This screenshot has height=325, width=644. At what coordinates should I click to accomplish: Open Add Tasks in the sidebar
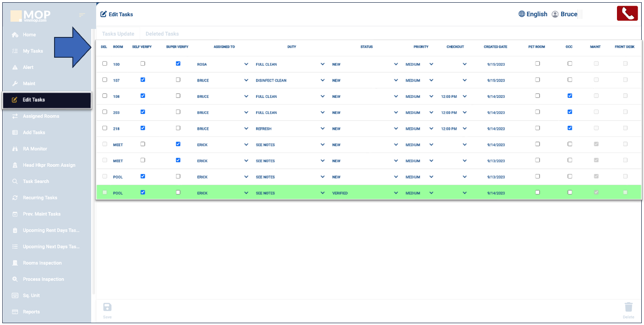click(34, 133)
